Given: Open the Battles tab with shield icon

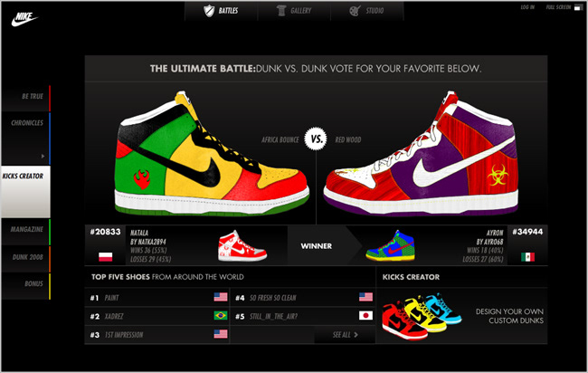Looking at the screenshot, I should coord(221,11).
